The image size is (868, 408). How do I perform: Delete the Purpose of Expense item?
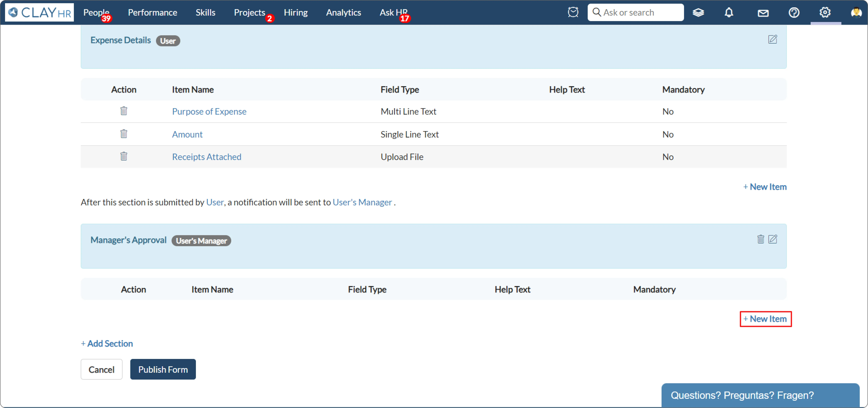(124, 111)
